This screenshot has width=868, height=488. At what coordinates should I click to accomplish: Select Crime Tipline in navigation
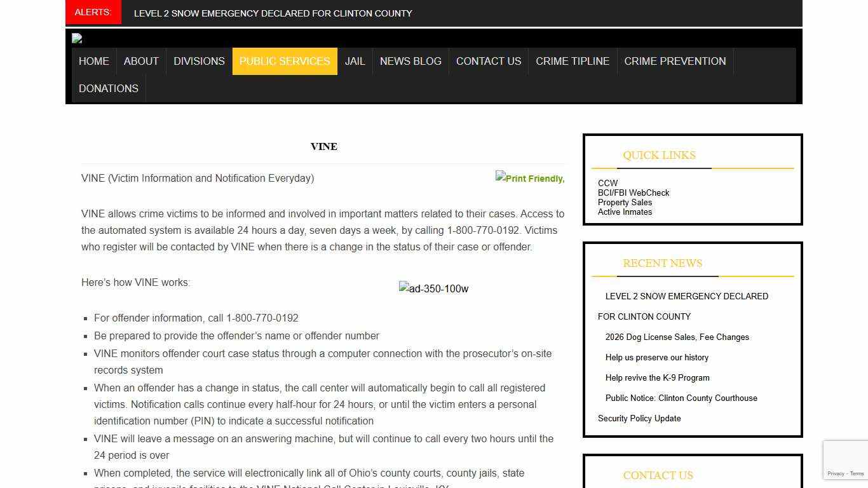(573, 62)
